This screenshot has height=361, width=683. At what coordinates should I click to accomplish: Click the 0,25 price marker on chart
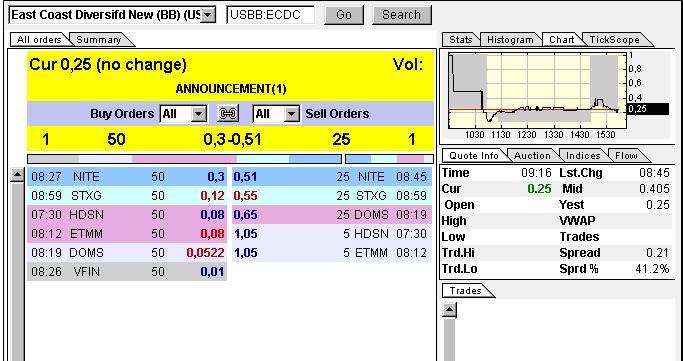tap(647, 109)
